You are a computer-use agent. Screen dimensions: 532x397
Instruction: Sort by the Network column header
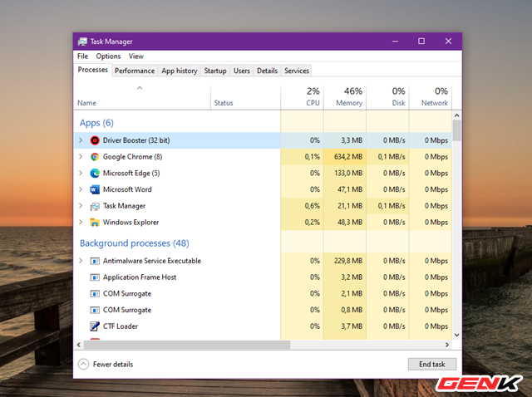tap(431, 96)
